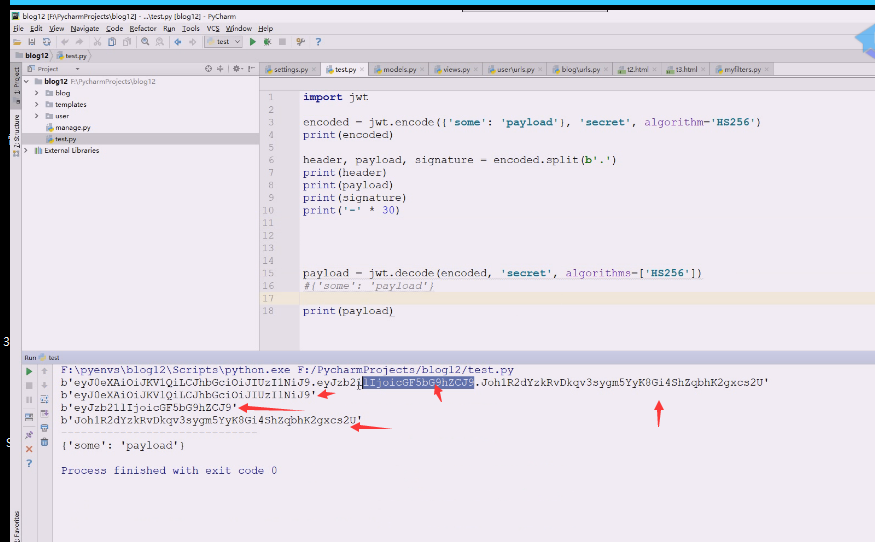Toggle the Favorites side tool button
The height and width of the screenshot is (542, 875).
(17, 525)
